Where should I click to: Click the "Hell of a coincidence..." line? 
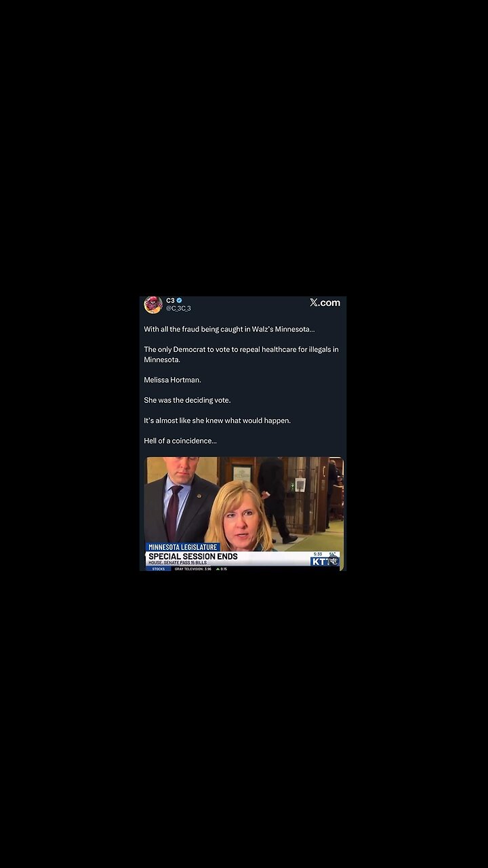point(180,441)
